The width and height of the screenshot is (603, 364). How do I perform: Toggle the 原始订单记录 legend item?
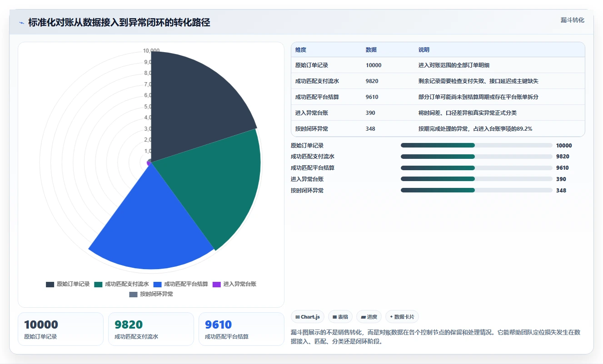tap(68, 284)
